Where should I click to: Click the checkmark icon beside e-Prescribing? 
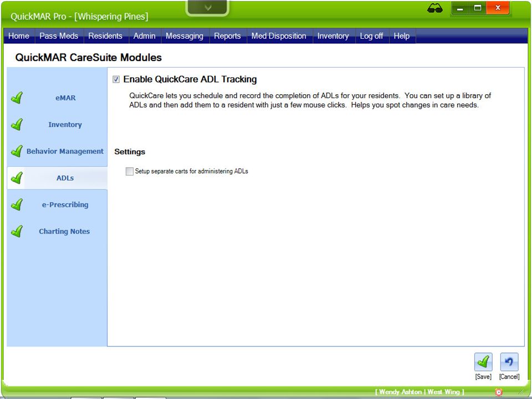[x=17, y=204]
